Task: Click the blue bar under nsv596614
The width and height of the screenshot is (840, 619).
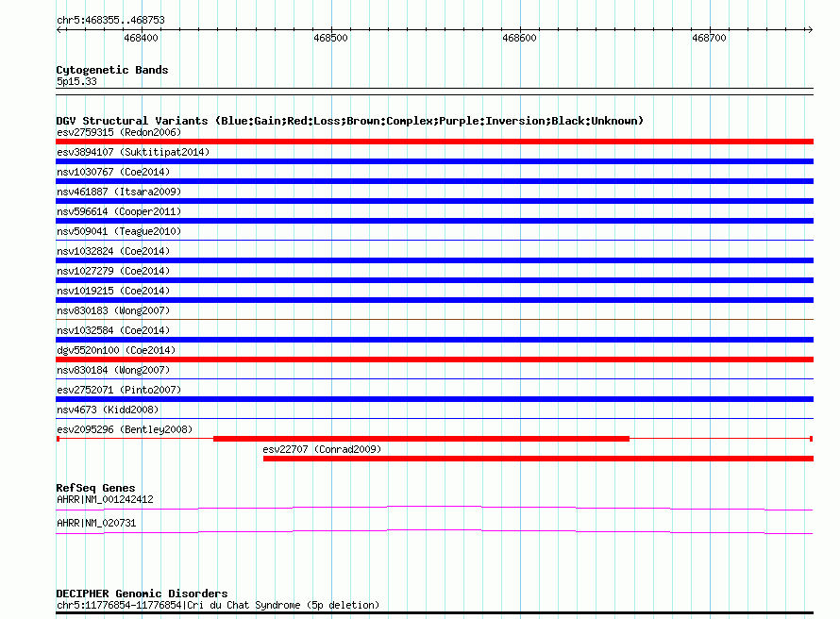Action: pos(434,221)
